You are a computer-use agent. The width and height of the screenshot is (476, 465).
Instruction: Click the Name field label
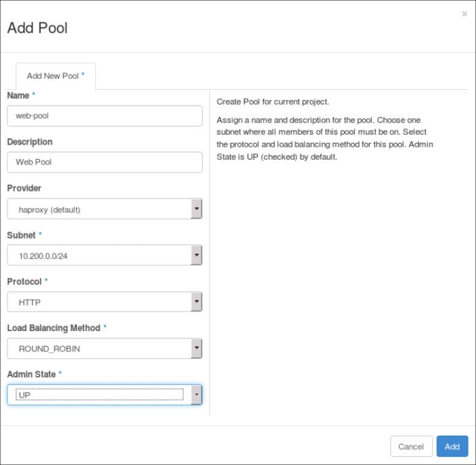tap(18, 96)
